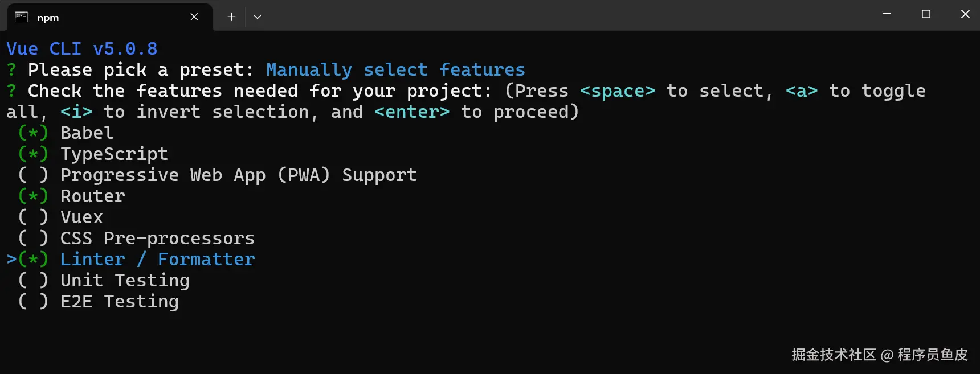Click the terminal icon on npm tab

click(22, 17)
